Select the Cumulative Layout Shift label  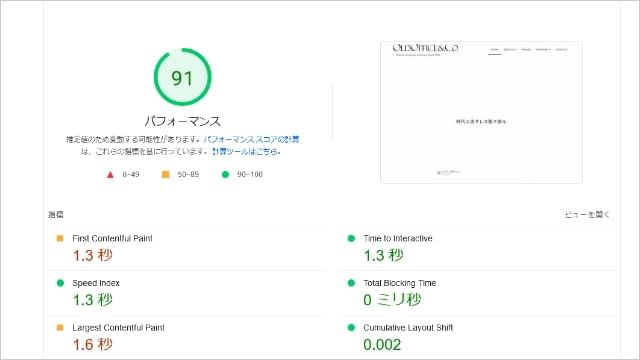pyautogui.click(x=408, y=327)
